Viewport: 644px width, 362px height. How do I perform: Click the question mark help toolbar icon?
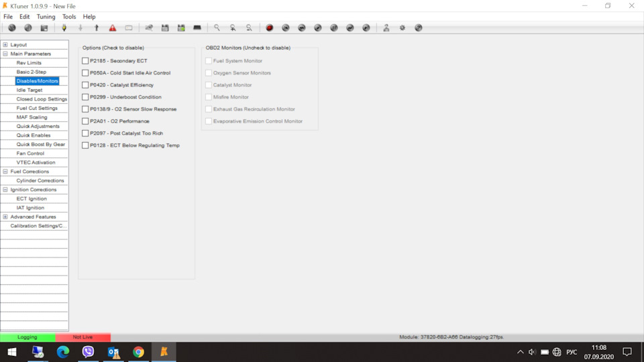419,28
